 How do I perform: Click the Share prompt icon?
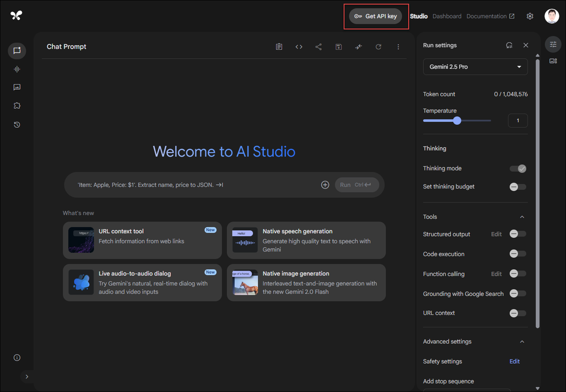tap(318, 46)
